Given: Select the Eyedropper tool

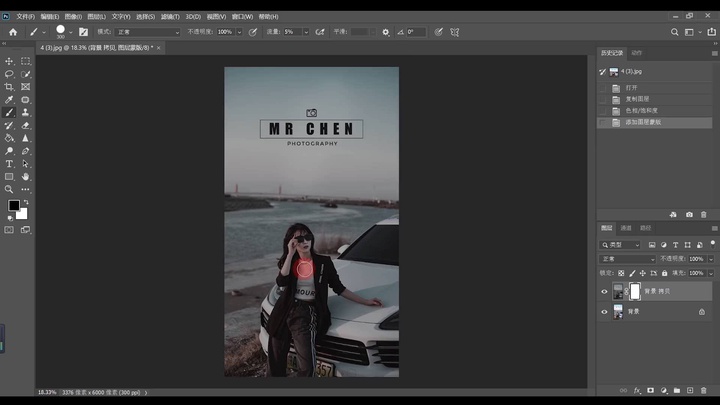Looking at the screenshot, I should (9, 100).
